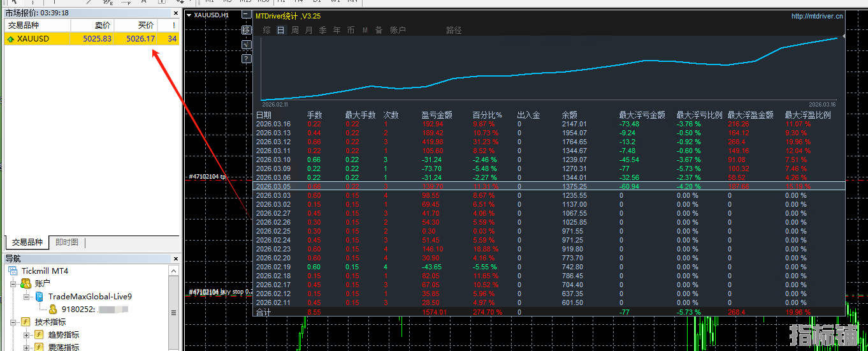
Task: Close the 市场报价 market watch panel
Action: coord(176,13)
